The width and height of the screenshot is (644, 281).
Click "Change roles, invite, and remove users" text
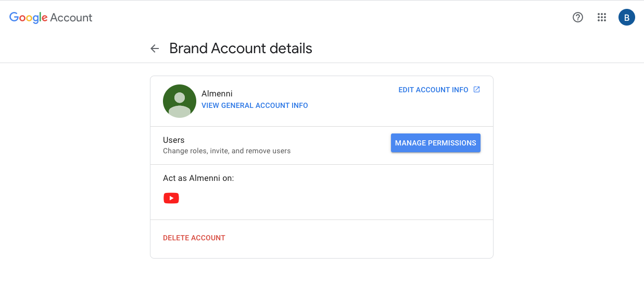(x=226, y=151)
